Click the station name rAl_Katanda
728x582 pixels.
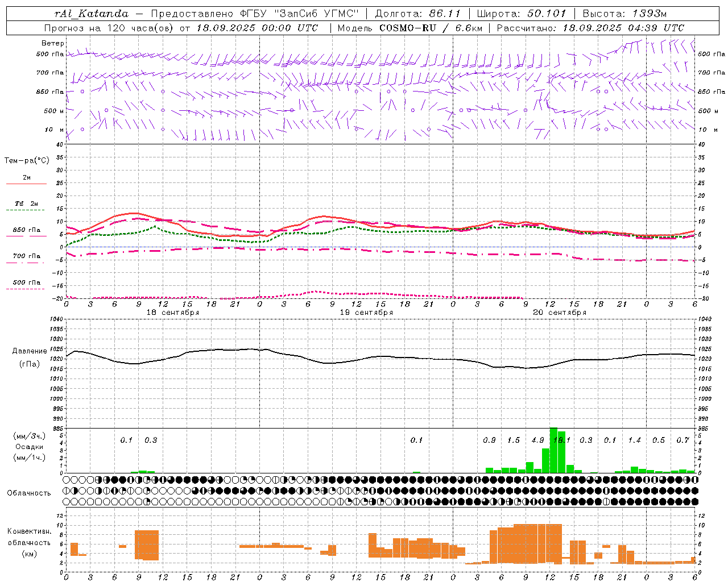pyautogui.click(x=92, y=14)
